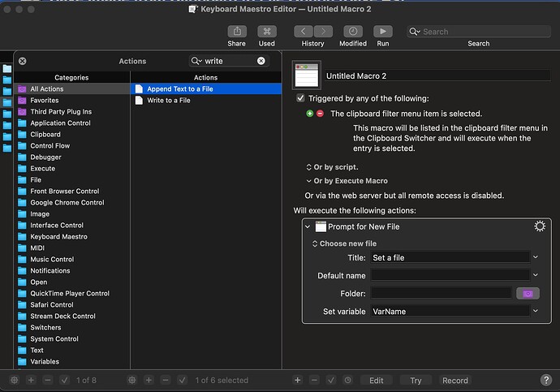Screen dimensions: 560x392
Task: Toggle 'Triggered by any of the following' checkbox
Action: 300,98
